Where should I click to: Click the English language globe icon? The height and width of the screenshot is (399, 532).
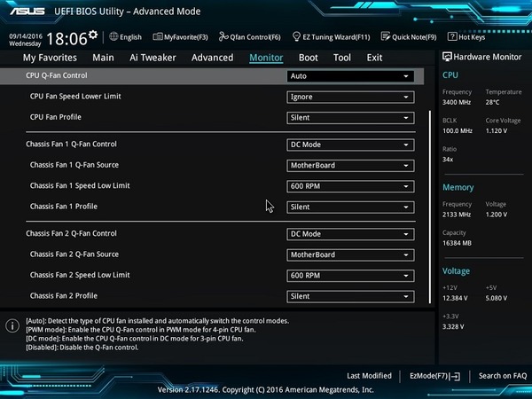click(x=113, y=37)
